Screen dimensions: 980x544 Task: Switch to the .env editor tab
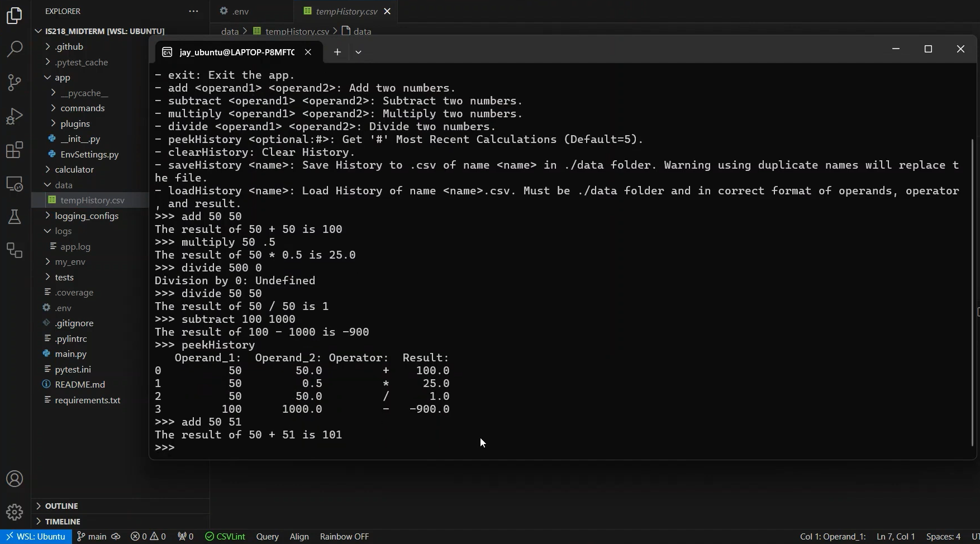click(240, 11)
